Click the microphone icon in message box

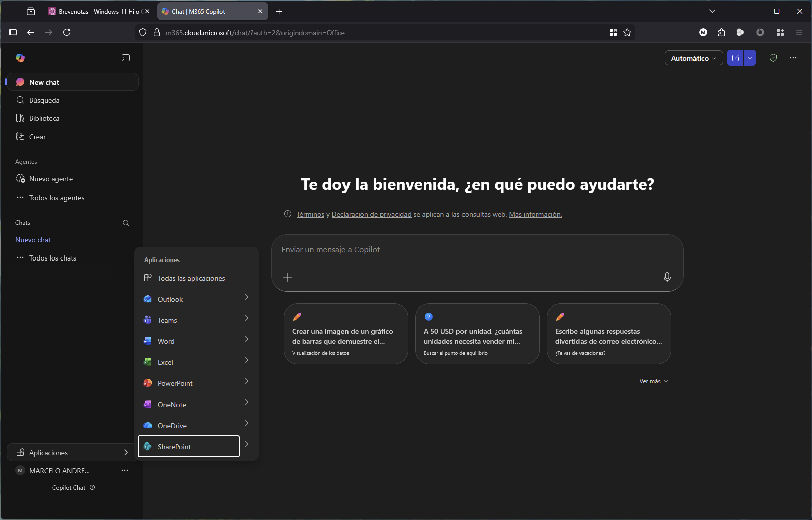[x=667, y=277]
